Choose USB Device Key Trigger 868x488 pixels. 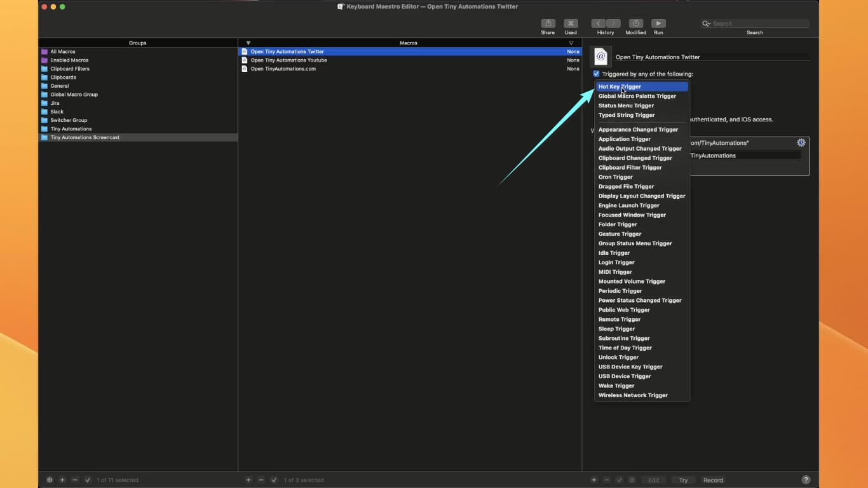point(642,367)
